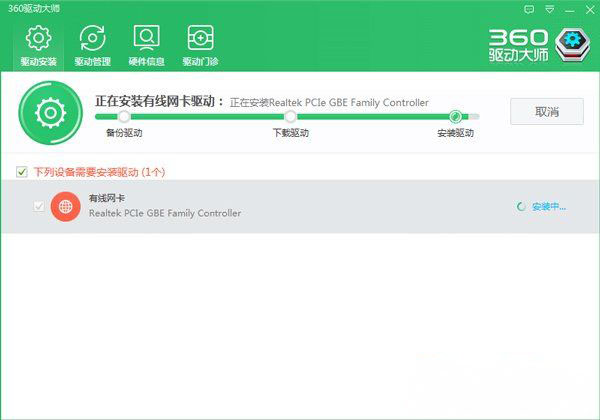Open the 硬件信息 tab
Screen dimensions: 600x420
tap(146, 46)
